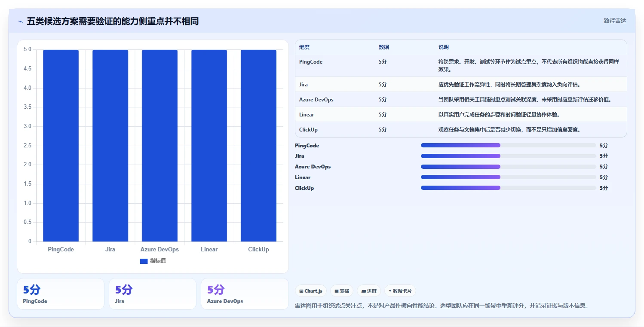Click the ClickUp x-axis label
This screenshot has height=327, width=644.
(258, 249)
